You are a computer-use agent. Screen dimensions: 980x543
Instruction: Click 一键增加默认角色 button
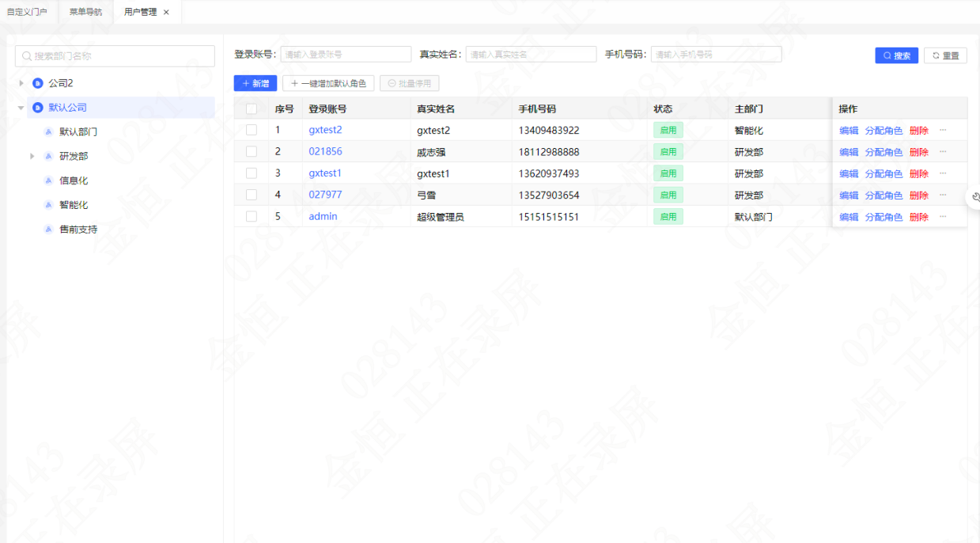coord(328,83)
